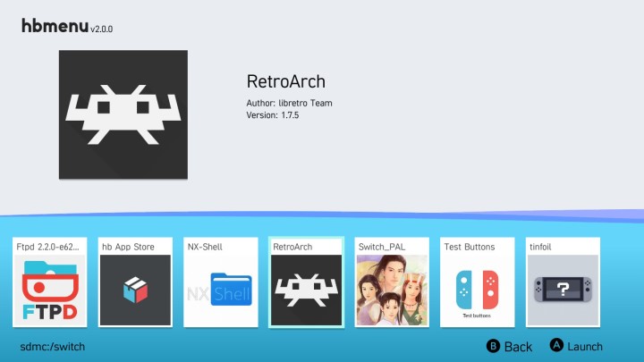
Task: Click the A Launch button
Action: click(x=576, y=346)
